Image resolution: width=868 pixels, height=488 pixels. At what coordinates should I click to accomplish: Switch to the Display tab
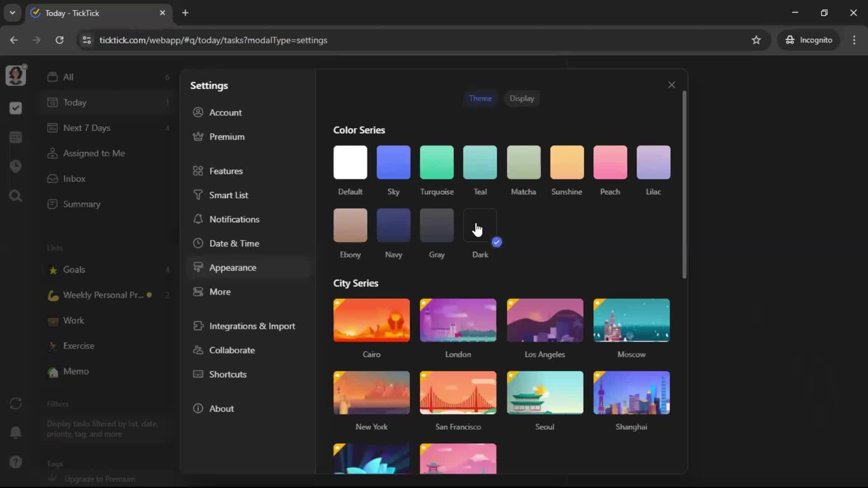pyautogui.click(x=521, y=99)
